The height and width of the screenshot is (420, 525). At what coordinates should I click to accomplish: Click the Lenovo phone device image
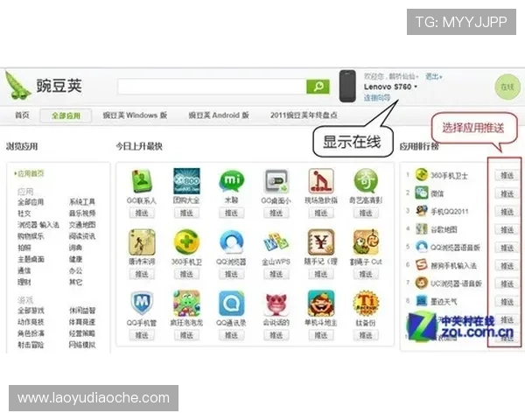[x=347, y=86]
